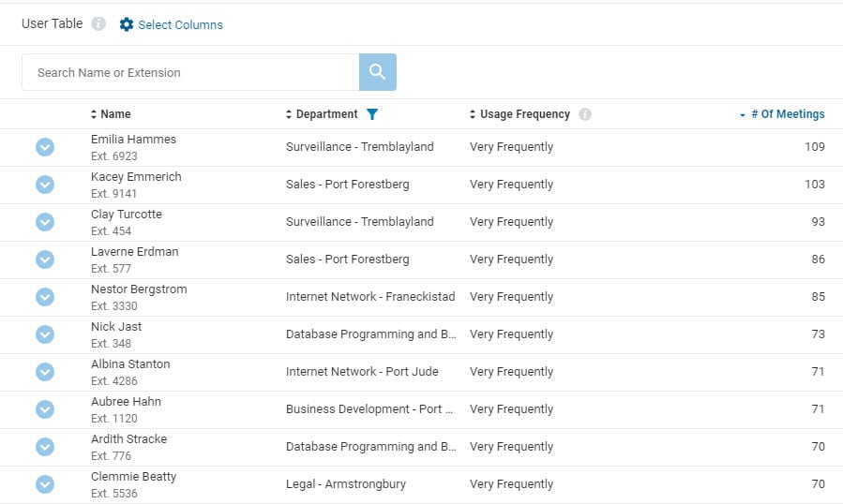This screenshot has width=843, height=504.
Task: Expand Clay Turcotte's row details
Action: 45,222
